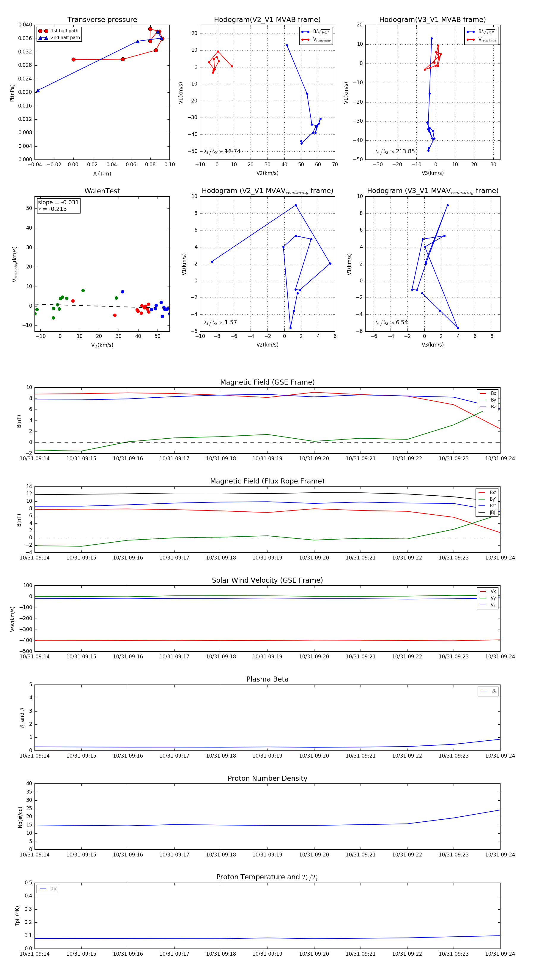Select 'V remaining' legend entry in V3_V1 MVAB hodogram
The image size is (535, 980).
coord(481,39)
